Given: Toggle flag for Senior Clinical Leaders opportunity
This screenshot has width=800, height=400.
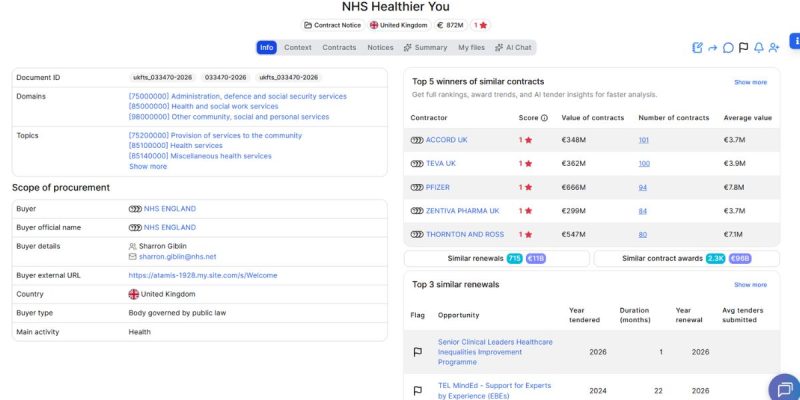Looking at the screenshot, I should click(417, 352).
